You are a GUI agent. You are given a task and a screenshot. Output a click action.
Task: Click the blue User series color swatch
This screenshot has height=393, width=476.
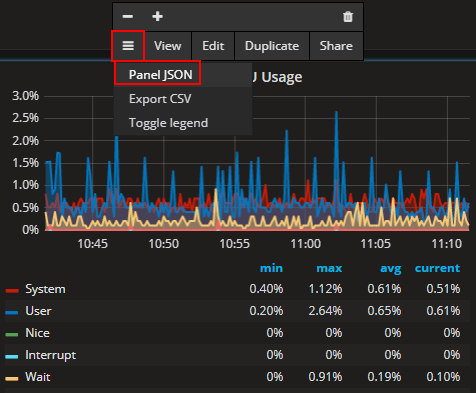click(12, 313)
